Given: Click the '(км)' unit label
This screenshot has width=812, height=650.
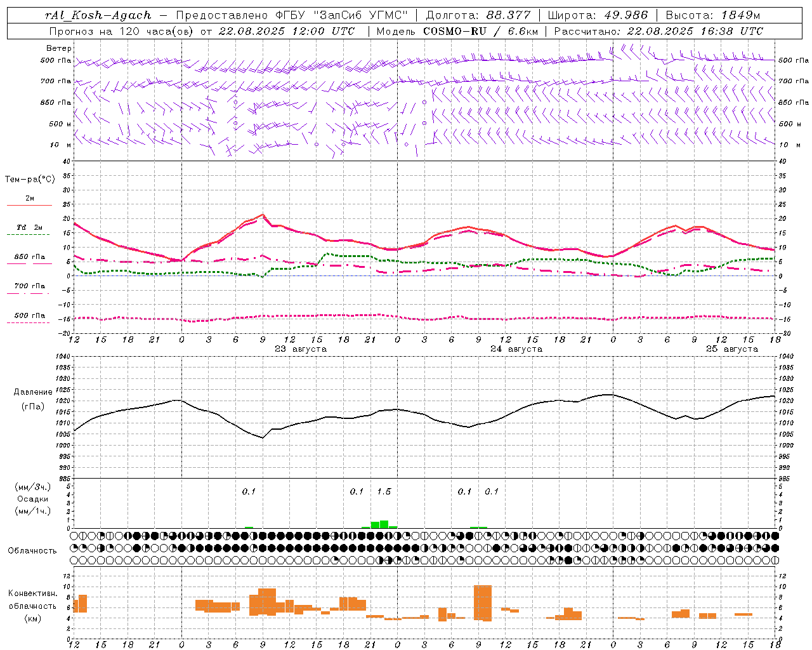Looking at the screenshot, I should click(x=33, y=619).
